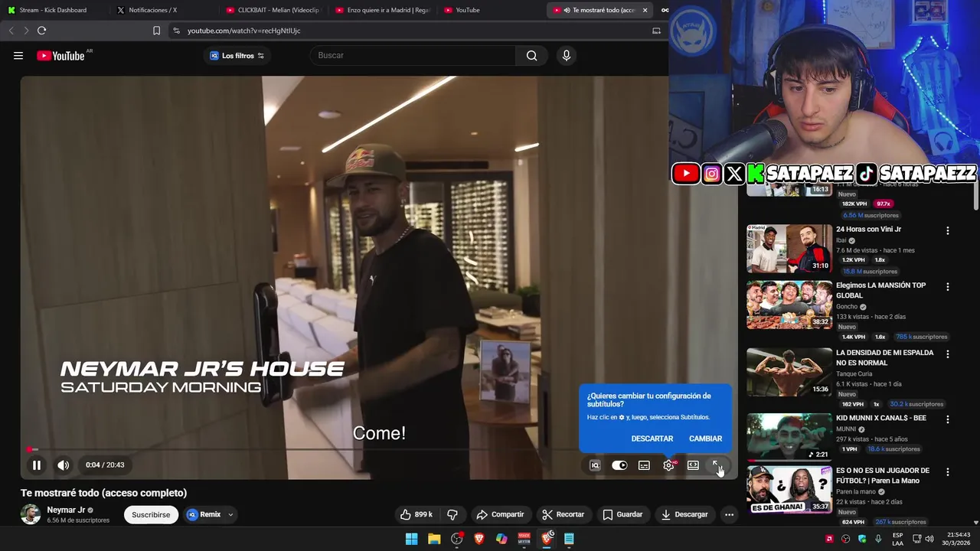The image size is (980, 551).
Task: Reload the page in the browser
Action: click(41, 31)
